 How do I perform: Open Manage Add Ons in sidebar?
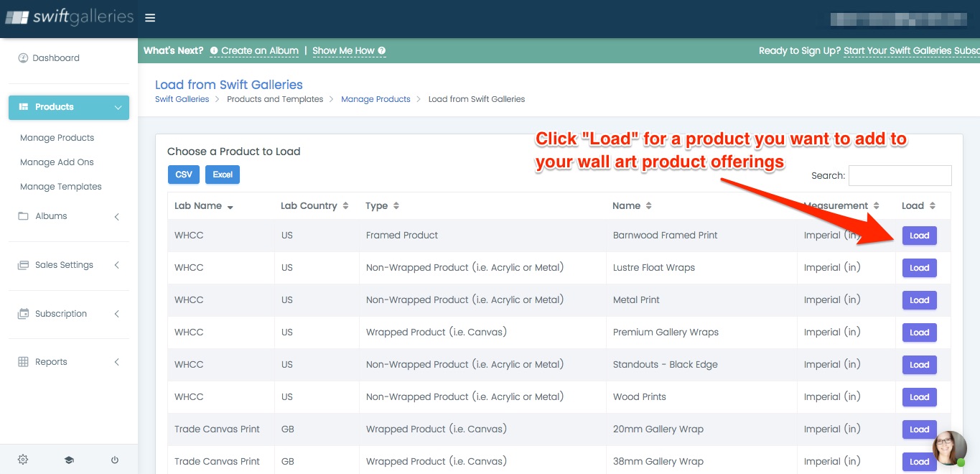[57, 162]
